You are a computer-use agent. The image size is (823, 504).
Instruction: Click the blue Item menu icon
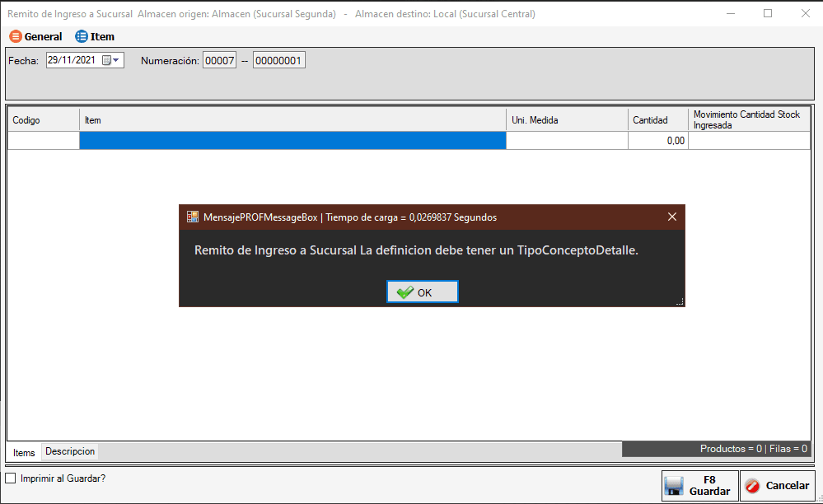click(81, 37)
